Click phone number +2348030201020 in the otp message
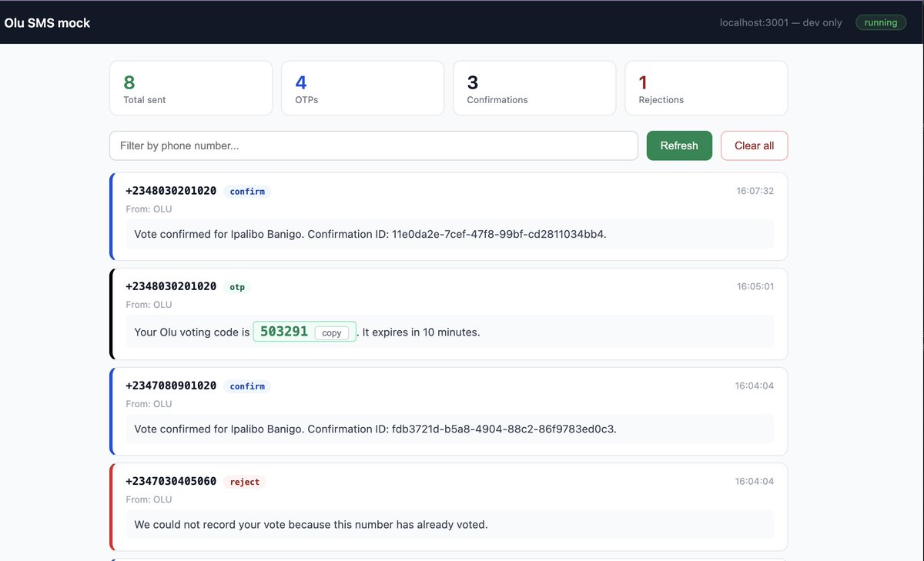 tap(171, 286)
